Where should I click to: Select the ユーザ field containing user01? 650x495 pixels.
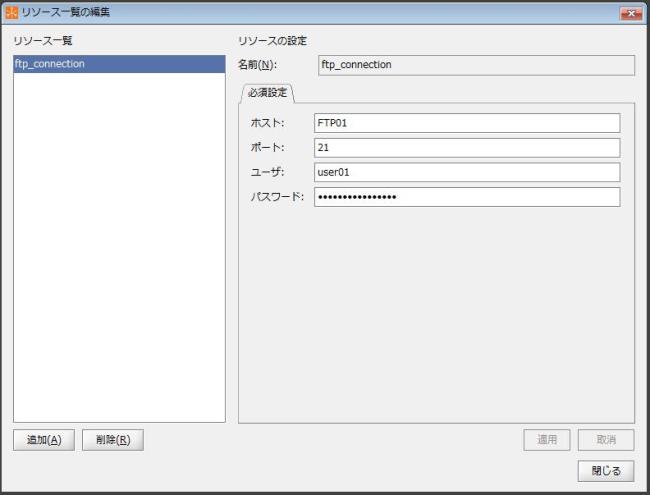[x=466, y=172]
